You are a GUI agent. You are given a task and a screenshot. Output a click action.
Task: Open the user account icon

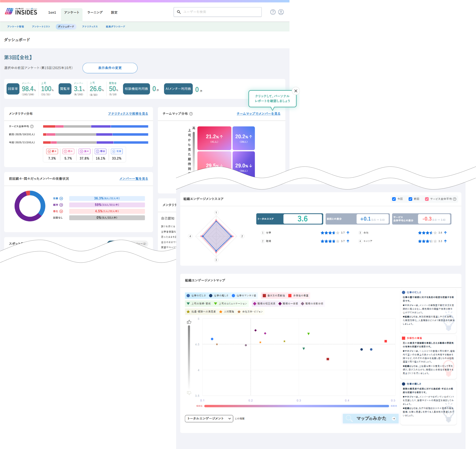(x=281, y=12)
